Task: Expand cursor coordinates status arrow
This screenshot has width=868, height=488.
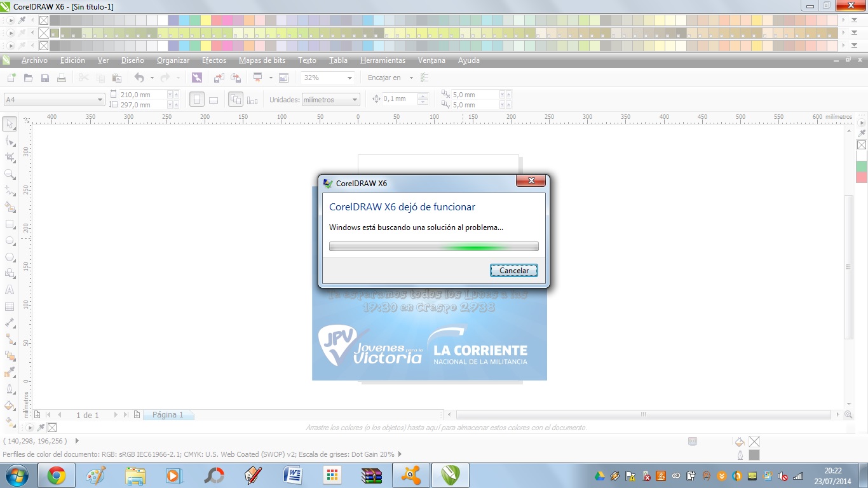Action: (x=77, y=440)
